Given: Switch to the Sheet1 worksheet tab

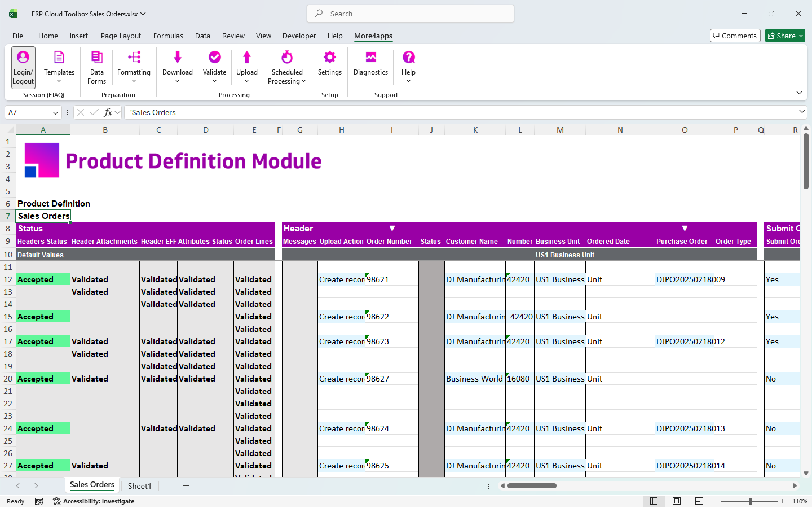Looking at the screenshot, I should [x=139, y=486].
